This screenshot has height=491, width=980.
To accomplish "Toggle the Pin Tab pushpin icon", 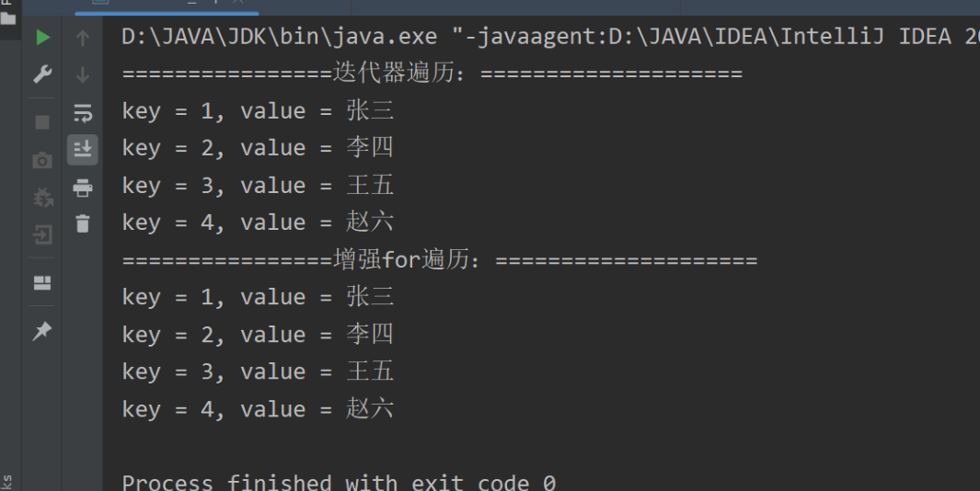I will pyautogui.click(x=42, y=330).
